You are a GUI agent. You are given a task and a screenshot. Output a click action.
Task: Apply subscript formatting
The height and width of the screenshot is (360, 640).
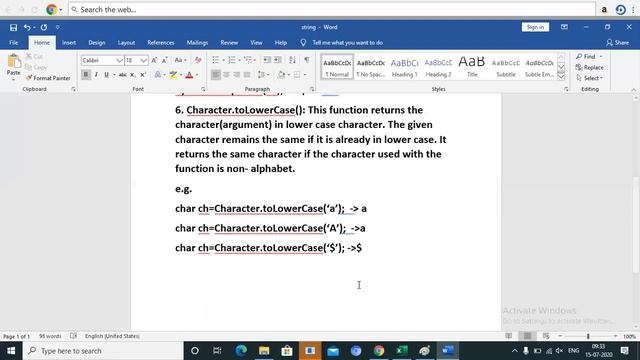[x=133, y=75]
